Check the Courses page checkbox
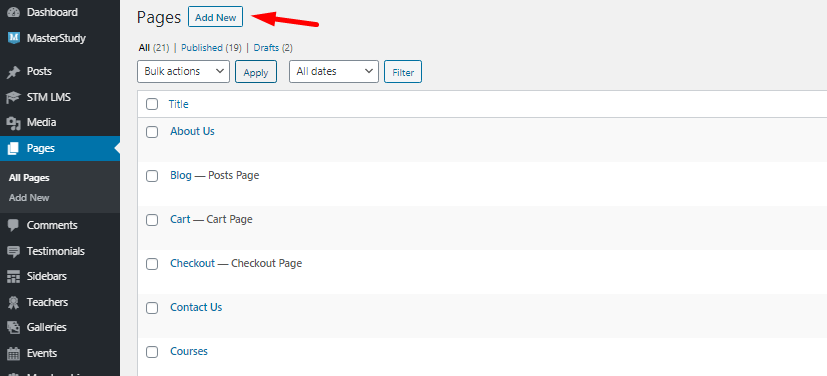The image size is (827, 376). click(x=152, y=352)
